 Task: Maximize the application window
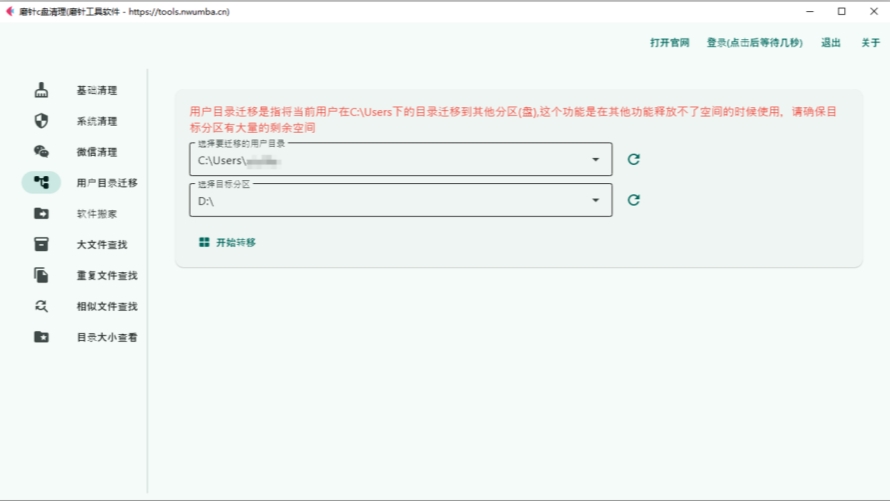click(x=842, y=11)
